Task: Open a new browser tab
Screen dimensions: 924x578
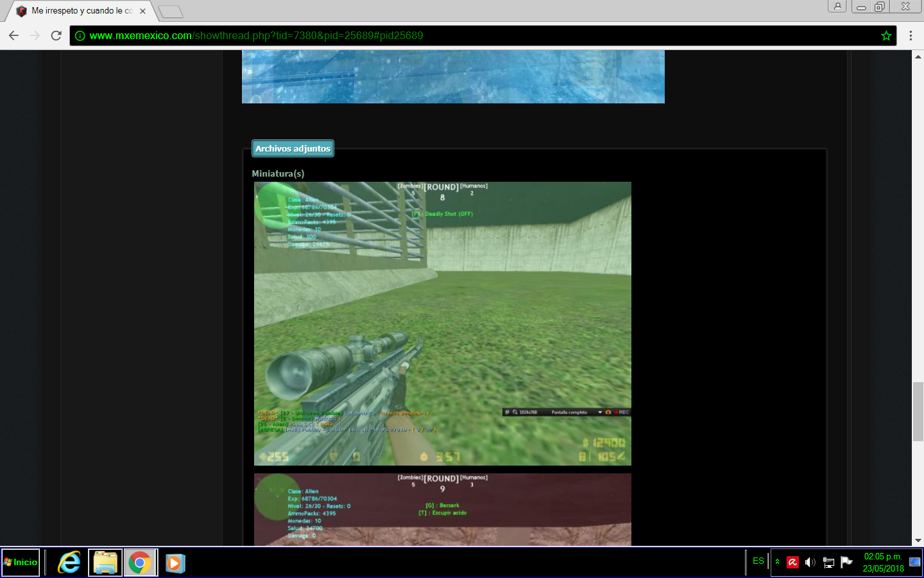Action: click(x=171, y=12)
